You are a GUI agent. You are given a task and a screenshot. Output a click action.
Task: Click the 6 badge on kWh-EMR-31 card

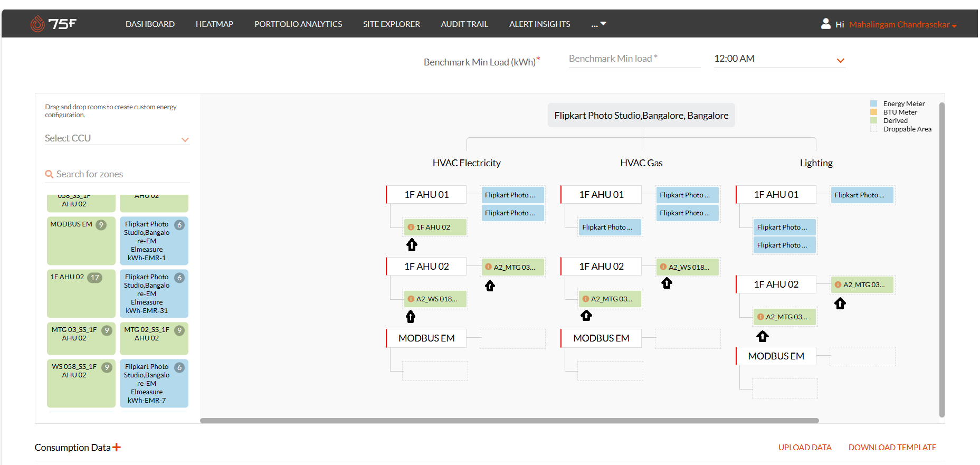(x=179, y=278)
